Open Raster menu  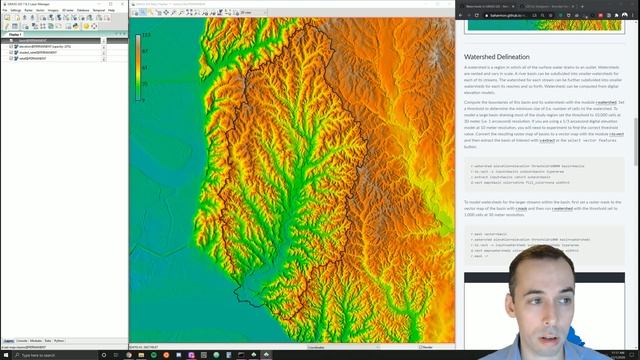coord(28,10)
